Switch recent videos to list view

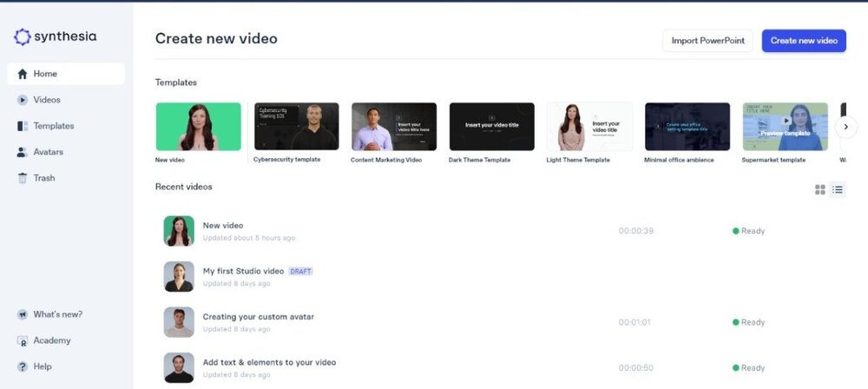(x=838, y=190)
